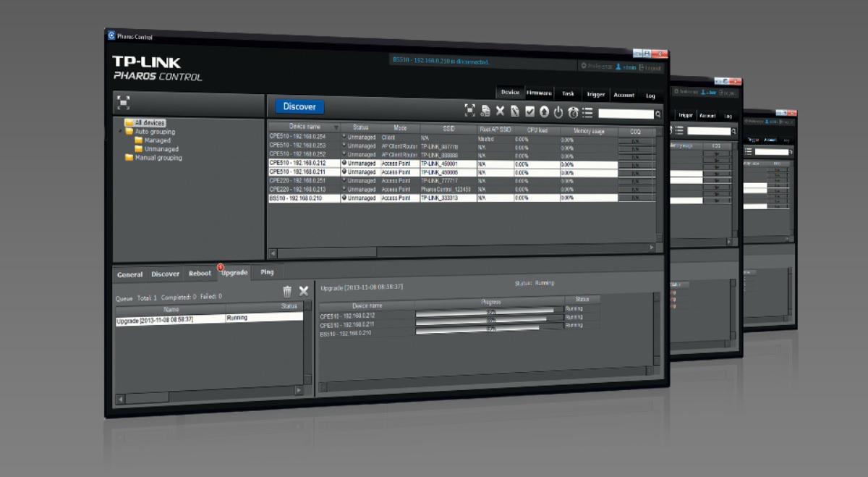Switch to the Reboot task tab
The height and width of the screenshot is (477, 868).
200,274
